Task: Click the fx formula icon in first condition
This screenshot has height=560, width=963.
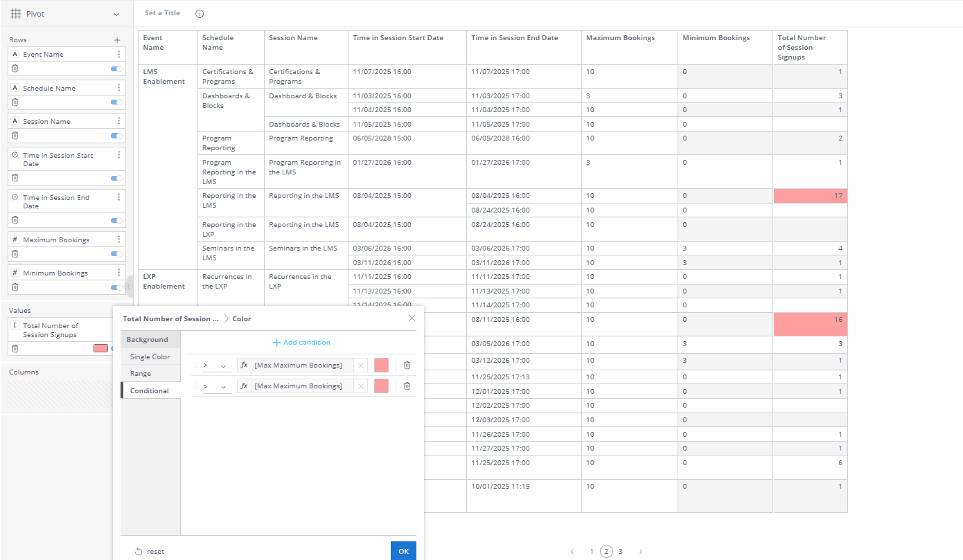Action: point(244,365)
